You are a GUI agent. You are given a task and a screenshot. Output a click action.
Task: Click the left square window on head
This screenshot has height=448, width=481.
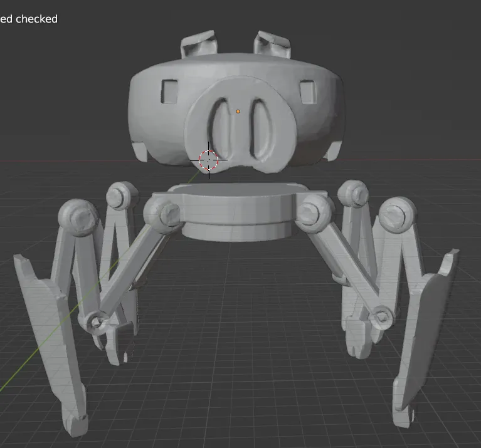pyautogui.click(x=169, y=91)
